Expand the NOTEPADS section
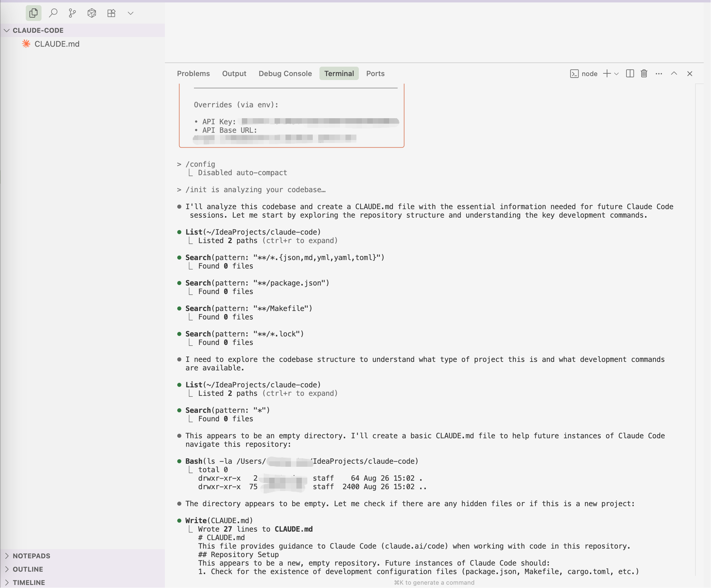 (x=82, y=556)
